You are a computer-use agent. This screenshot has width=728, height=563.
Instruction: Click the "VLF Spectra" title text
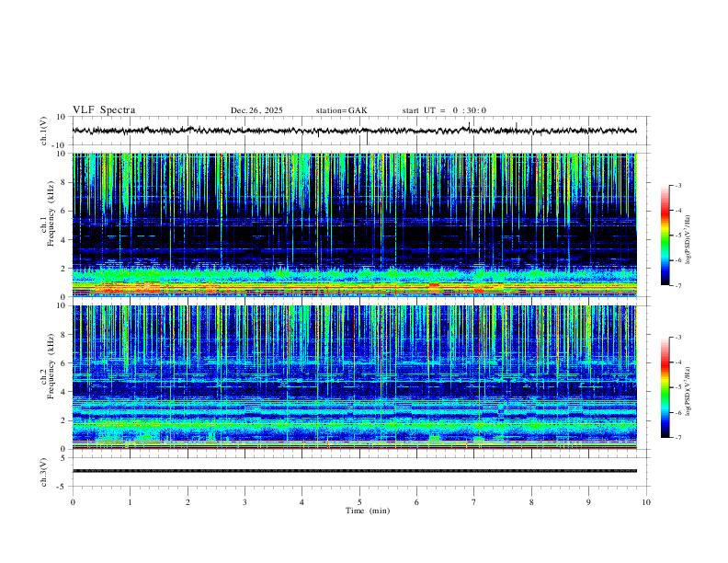[x=104, y=110]
